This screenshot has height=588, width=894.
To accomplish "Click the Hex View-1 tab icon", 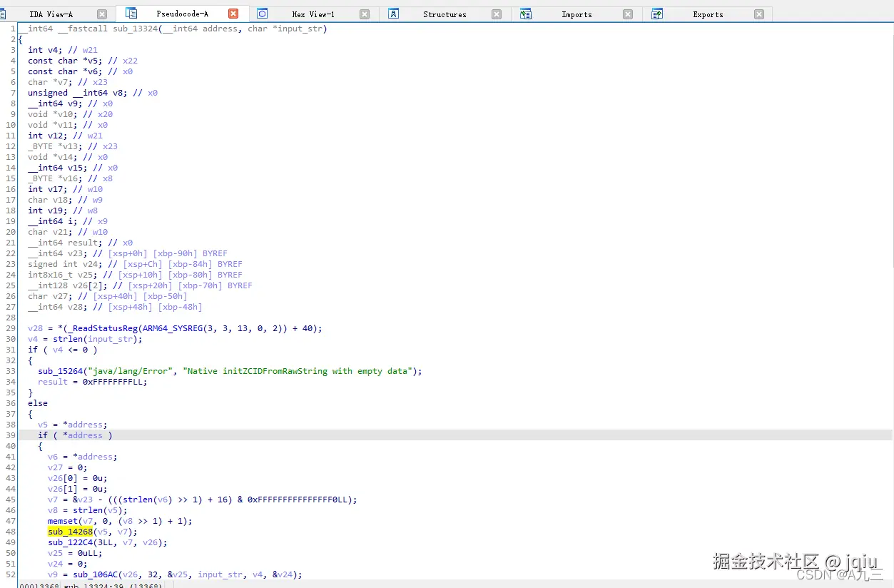I will tap(262, 14).
